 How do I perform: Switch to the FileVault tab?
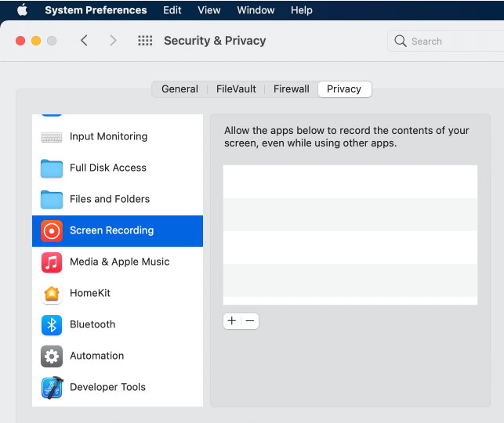click(x=236, y=89)
